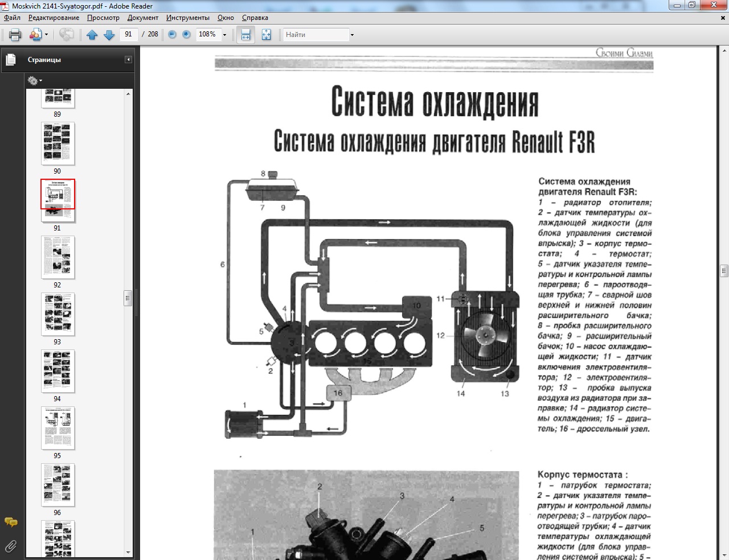Collapse the Страницы panel with arrow button
Viewport: 729px width, 560px height.
pos(129,59)
